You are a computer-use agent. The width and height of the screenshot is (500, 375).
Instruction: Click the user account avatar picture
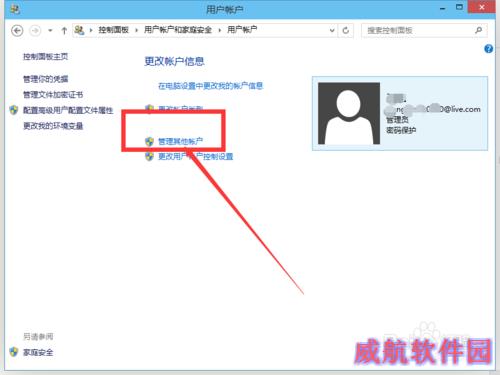[349, 113]
